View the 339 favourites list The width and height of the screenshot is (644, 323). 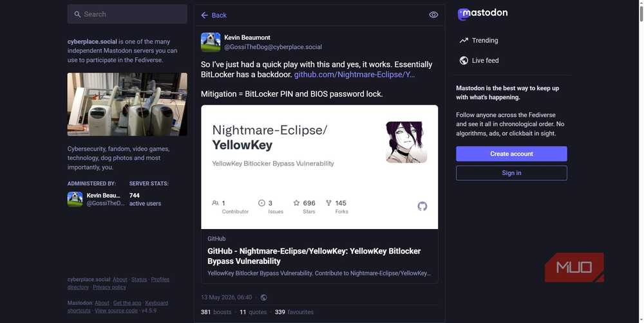click(x=294, y=312)
